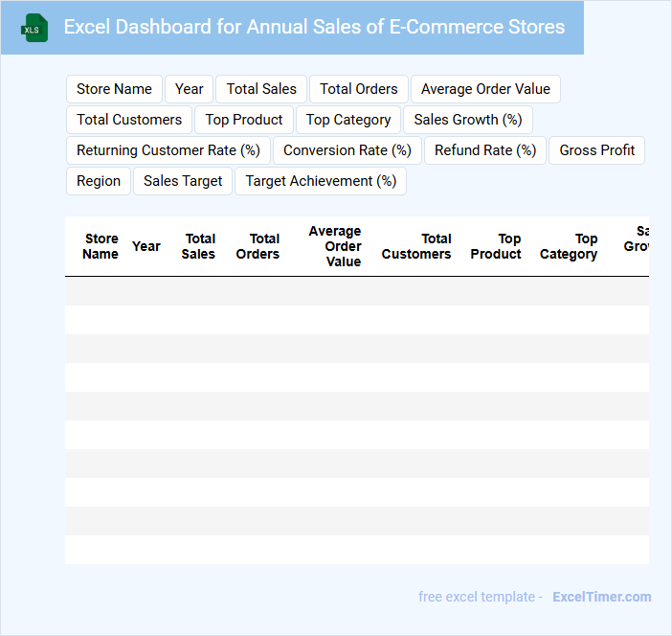The height and width of the screenshot is (636, 672).
Task: Click the Top Product tag
Action: (x=244, y=120)
